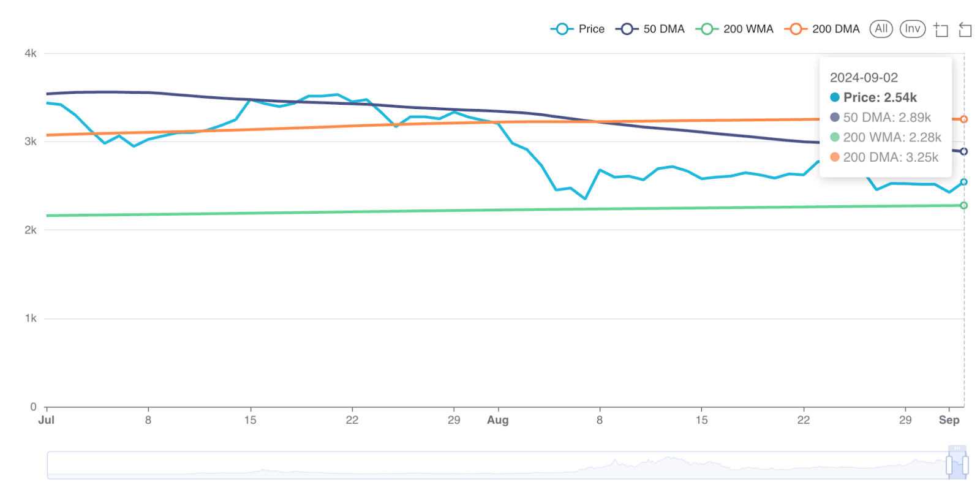
Task: Click the All legend selector button
Action: [x=881, y=29]
